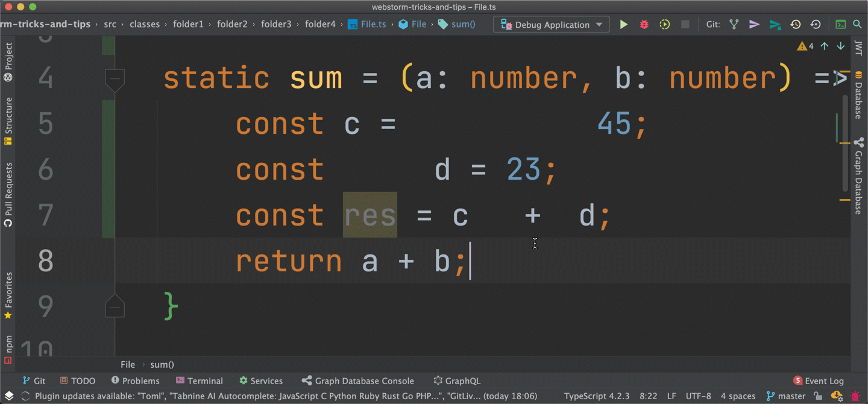The width and height of the screenshot is (868, 404).
Task: Click folder3 in the navigation bar
Action: tap(276, 25)
